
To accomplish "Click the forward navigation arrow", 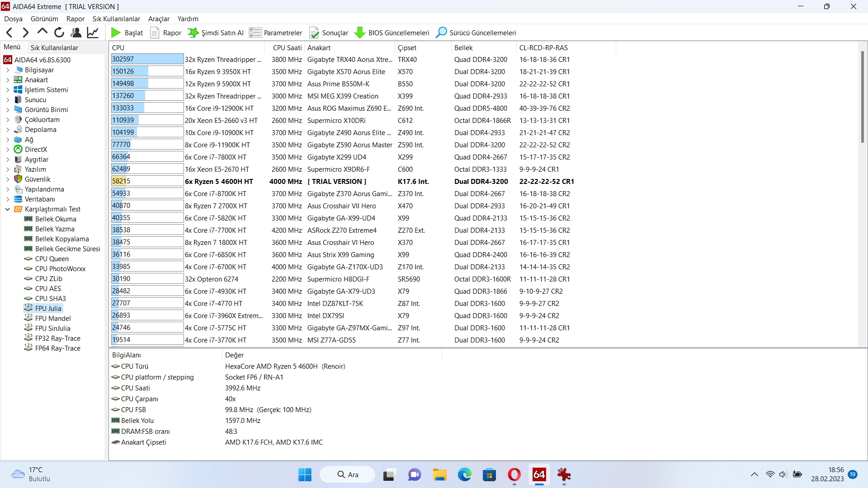I will pyautogui.click(x=26, y=33).
